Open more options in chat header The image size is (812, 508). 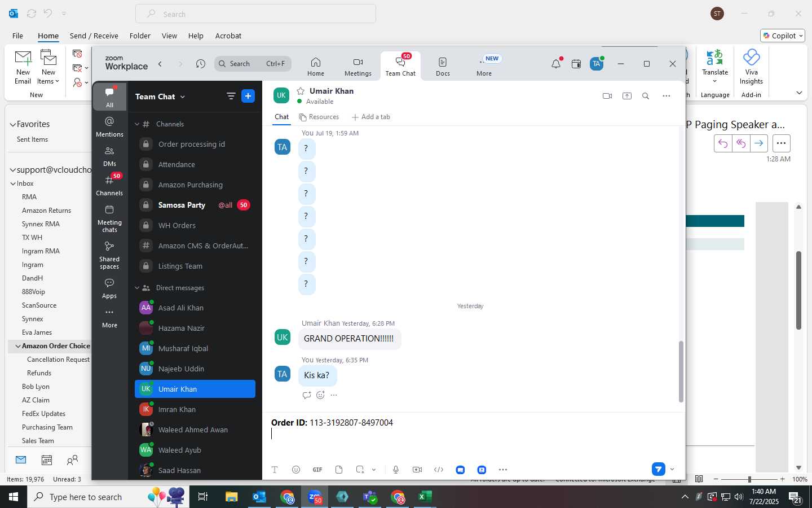pos(667,96)
